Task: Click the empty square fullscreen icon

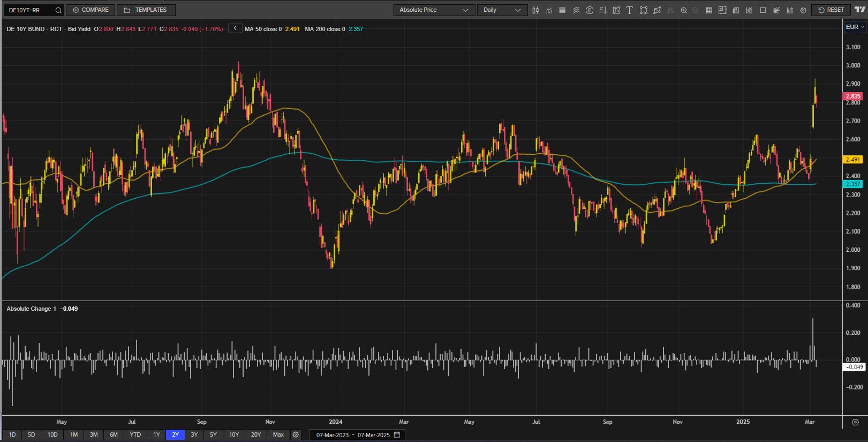Action: (763, 10)
